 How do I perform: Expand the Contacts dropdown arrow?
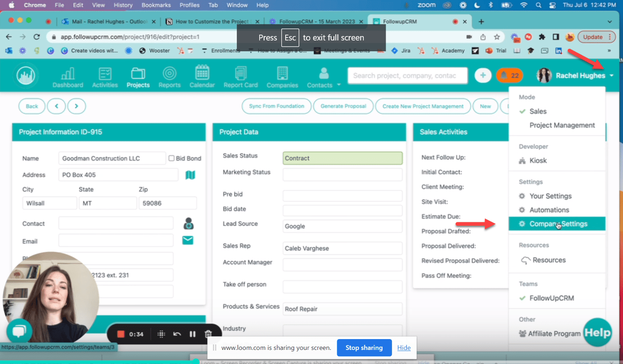click(x=339, y=85)
